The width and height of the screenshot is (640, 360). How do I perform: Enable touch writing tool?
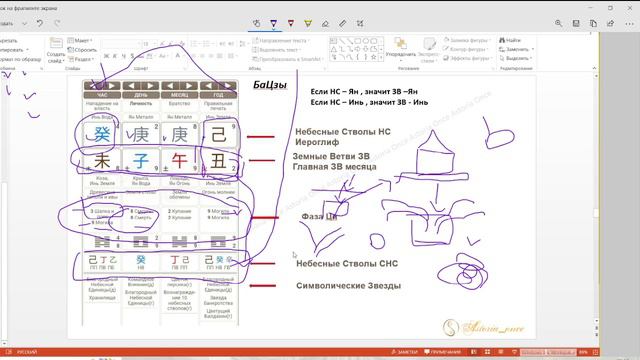pyautogui.click(x=256, y=24)
